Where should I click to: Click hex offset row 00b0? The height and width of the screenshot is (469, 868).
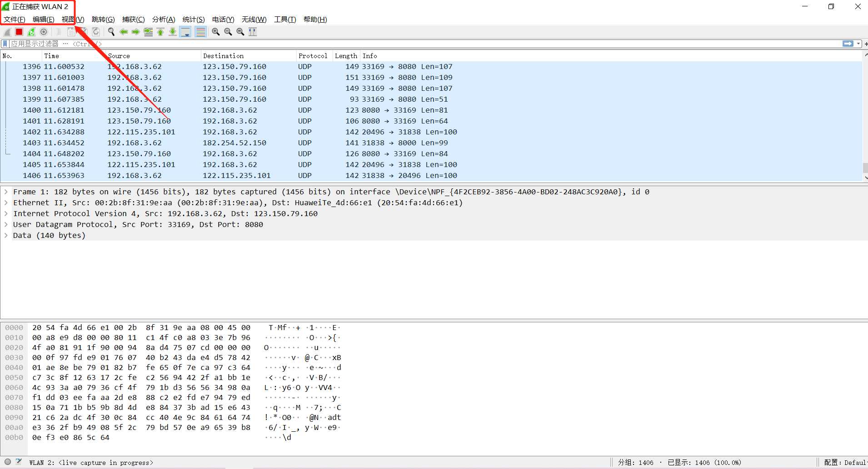point(14,437)
